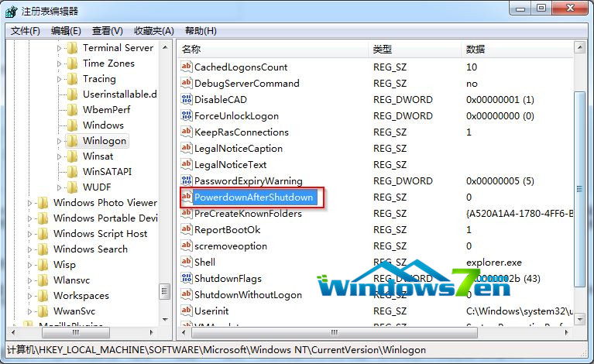This screenshot has width=594, height=364.
Task: Click the CachedLogonsCount string value icon
Action: pyautogui.click(x=187, y=67)
